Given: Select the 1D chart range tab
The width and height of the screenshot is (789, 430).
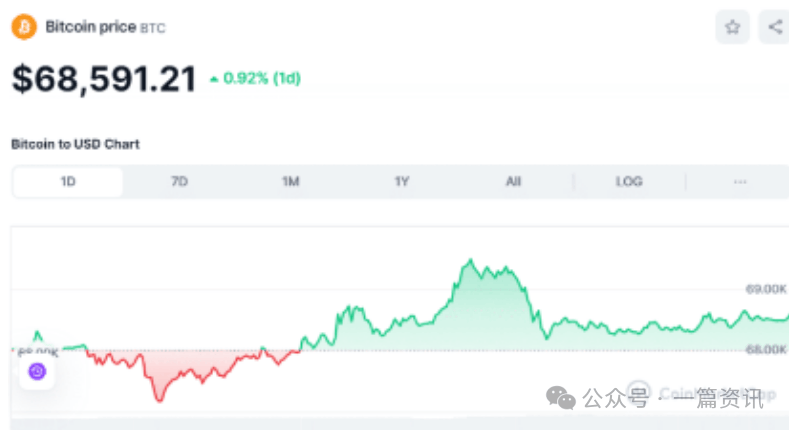Looking at the screenshot, I should point(68,181).
